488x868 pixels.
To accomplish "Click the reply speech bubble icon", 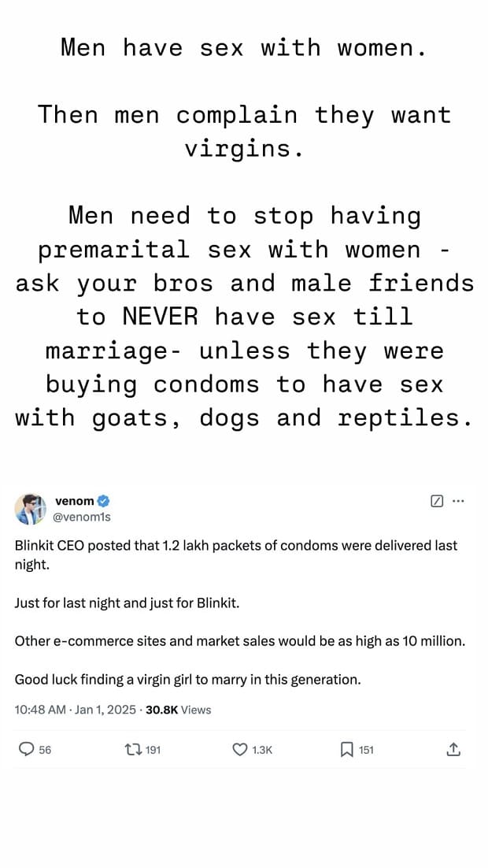I will 26,750.
